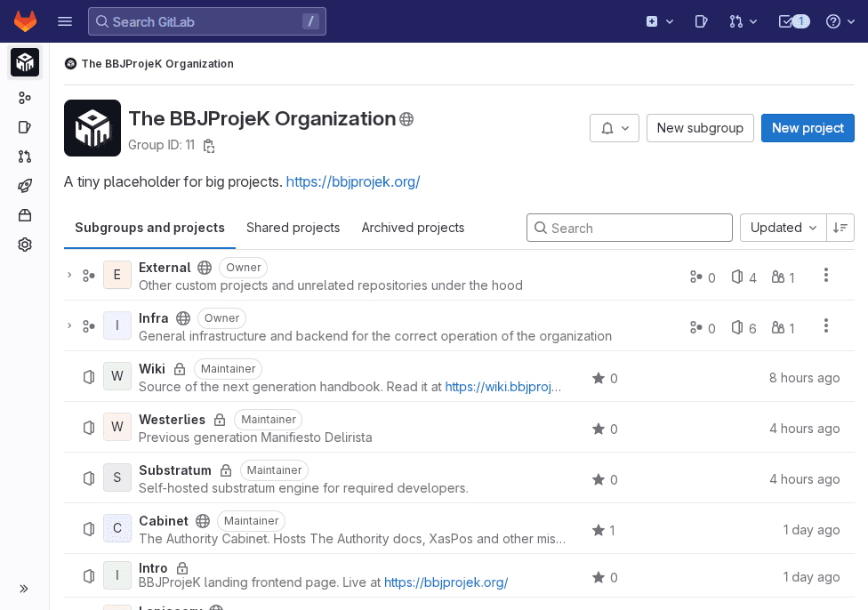
Task: Open the hamburger sidebar menu
Action: [64, 20]
